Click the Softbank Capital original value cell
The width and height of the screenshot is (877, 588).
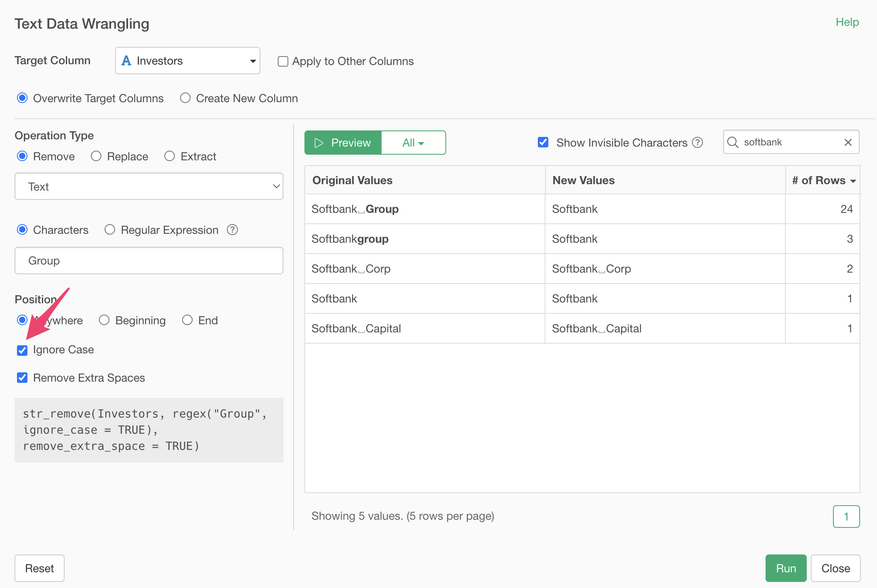[425, 329]
